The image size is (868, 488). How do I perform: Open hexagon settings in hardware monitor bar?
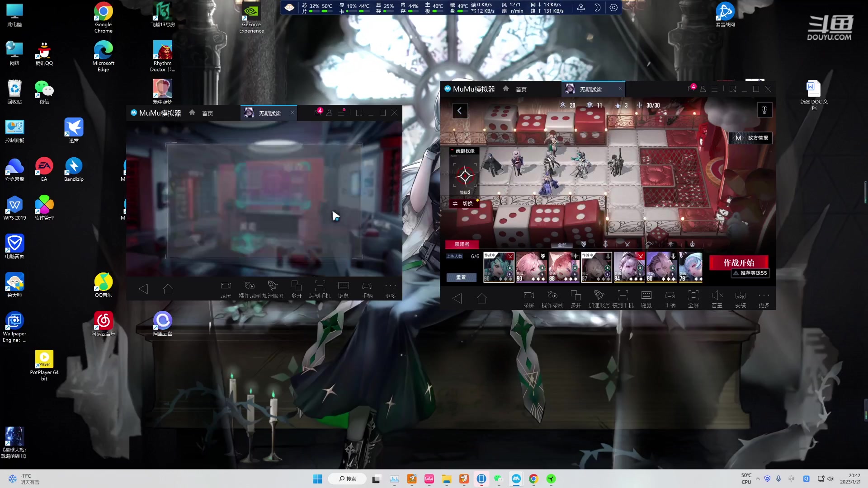tap(613, 8)
